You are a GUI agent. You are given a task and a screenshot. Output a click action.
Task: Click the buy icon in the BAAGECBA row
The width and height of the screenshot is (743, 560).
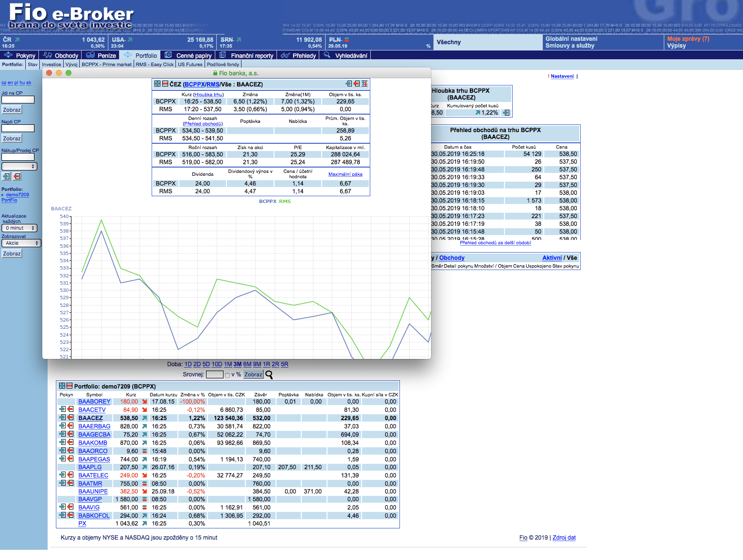pos(62,434)
